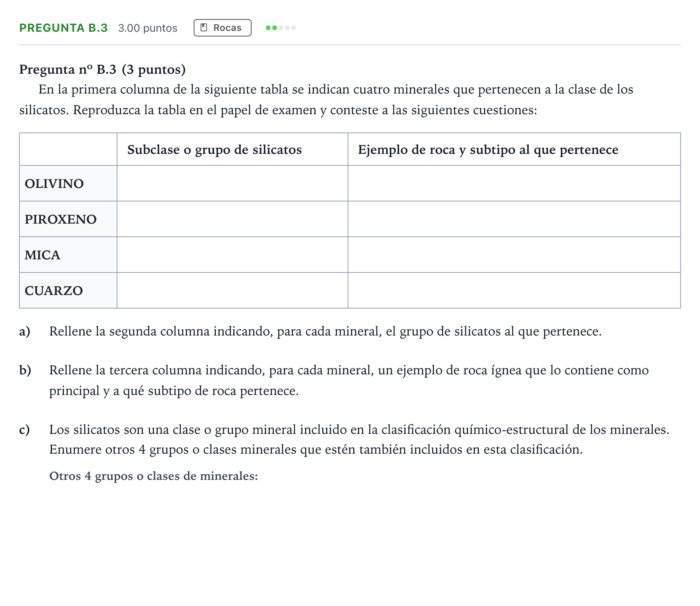Select the PREGUNTA B.3 heading
The image size is (700, 606).
(x=63, y=28)
